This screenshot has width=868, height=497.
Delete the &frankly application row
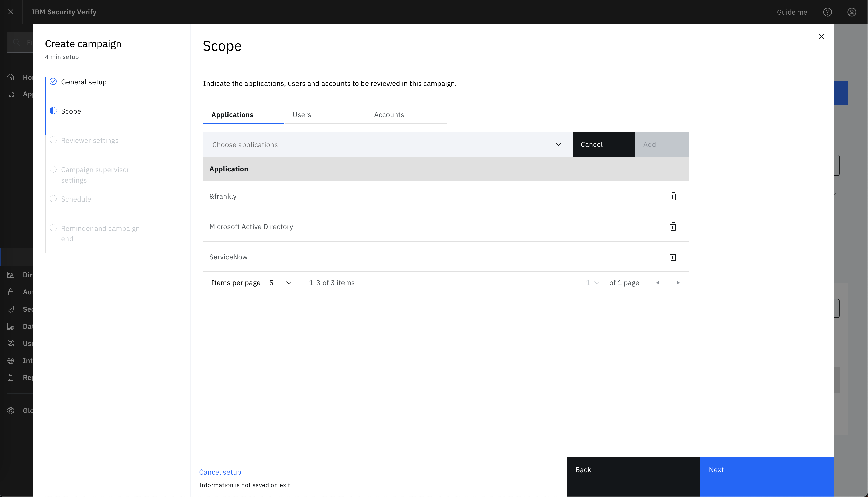point(673,196)
